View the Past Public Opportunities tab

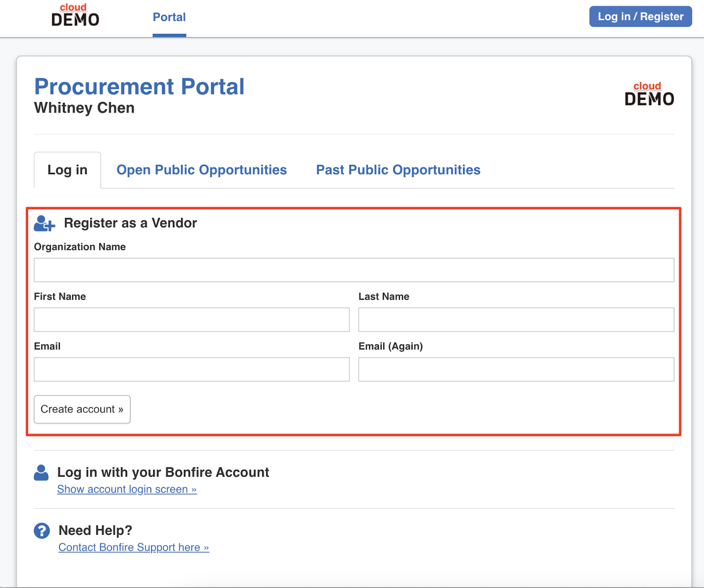pyautogui.click(x=398, y=170)
